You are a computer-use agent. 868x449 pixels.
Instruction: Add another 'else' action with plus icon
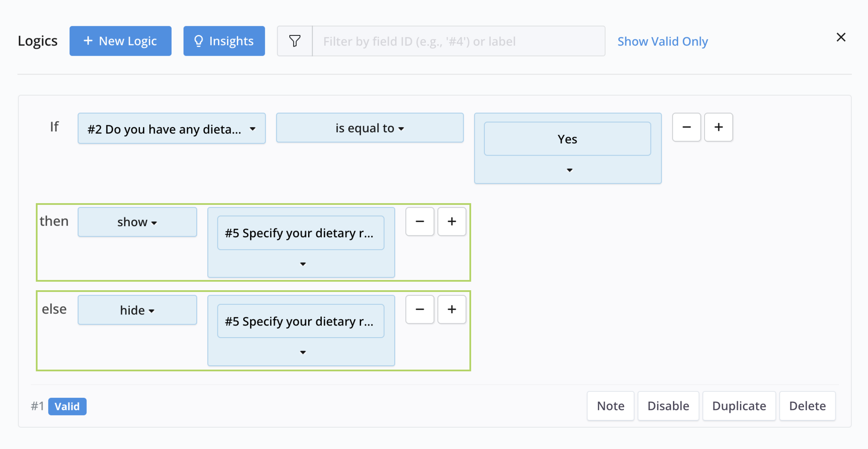451,310
